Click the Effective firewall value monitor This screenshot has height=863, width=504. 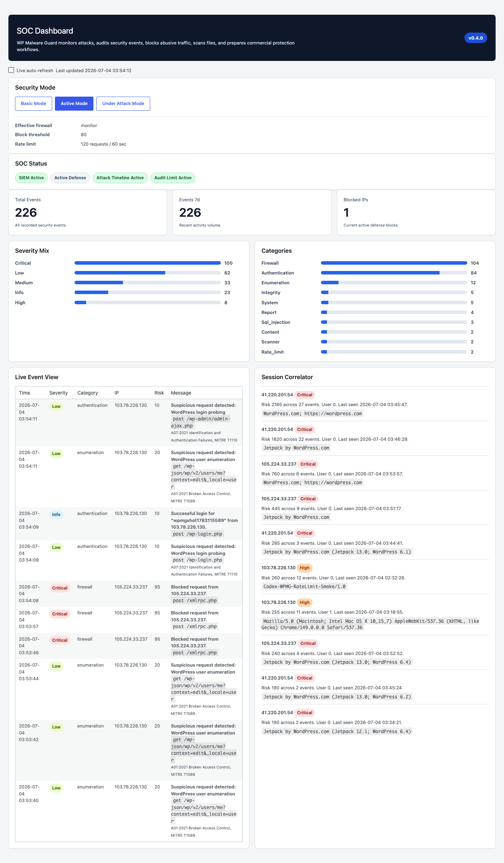tap(89, 125)
